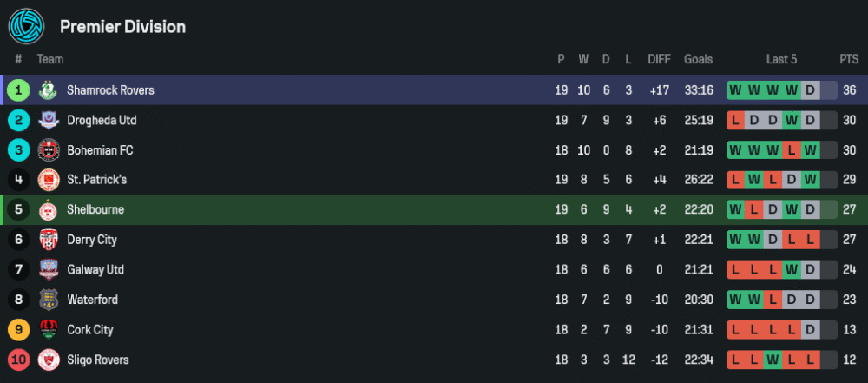The height and width of the screenshot is (383, 868).
Task: Click Cork City's position 9 yellow badge
Action: point(18,330)
